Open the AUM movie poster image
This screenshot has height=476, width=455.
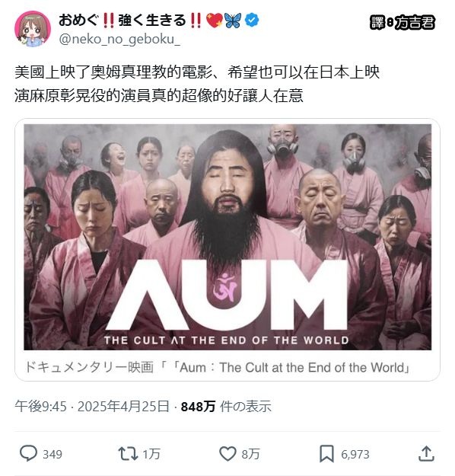point(228,237)
